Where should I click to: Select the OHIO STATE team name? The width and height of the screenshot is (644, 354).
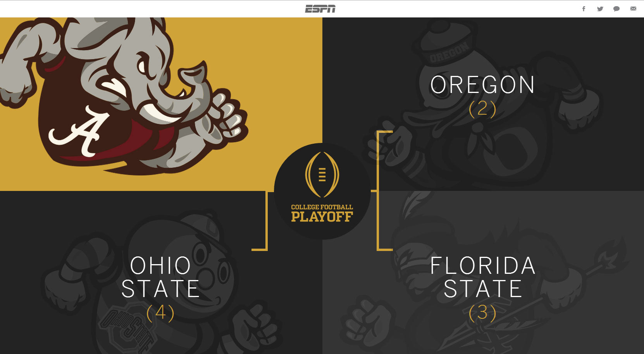pyautogui.click(x=160, y=277)
